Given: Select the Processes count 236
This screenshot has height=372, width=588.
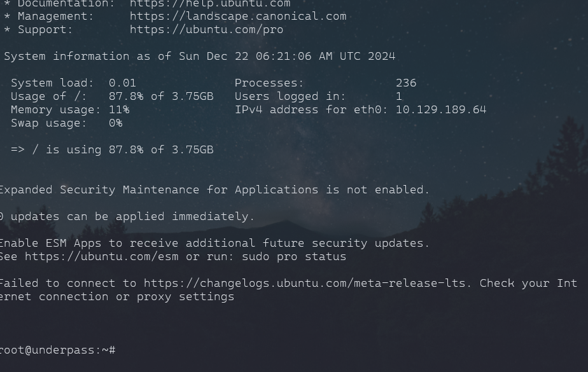Looking at the screenshot, I should click(406, 83).
